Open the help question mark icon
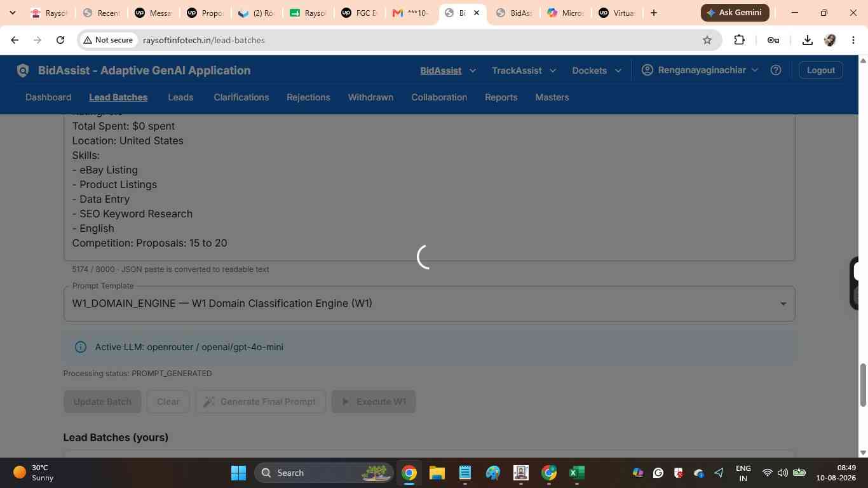 tap(776, 71)
